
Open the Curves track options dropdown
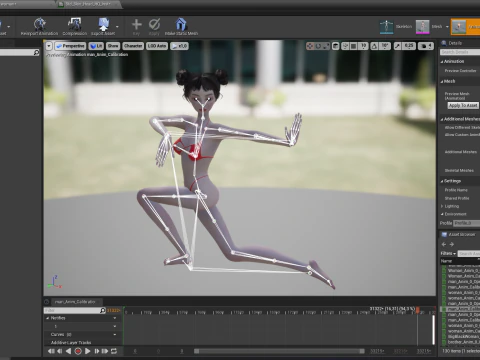pyautogui.click(x=115, y=334)
